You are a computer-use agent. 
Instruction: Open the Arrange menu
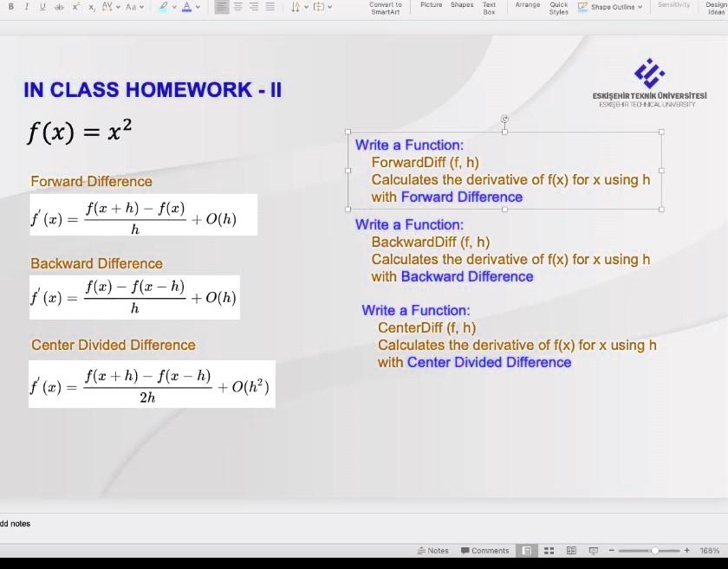pos(527,7)
